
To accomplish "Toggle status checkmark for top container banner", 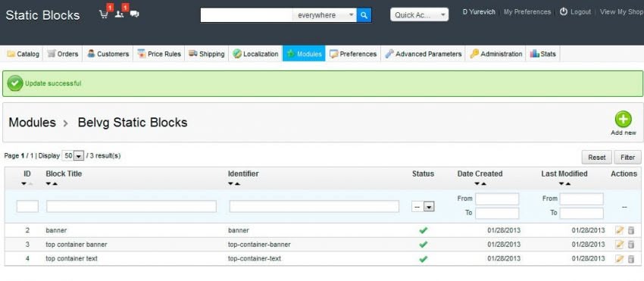I will click(x=423, y=245).
